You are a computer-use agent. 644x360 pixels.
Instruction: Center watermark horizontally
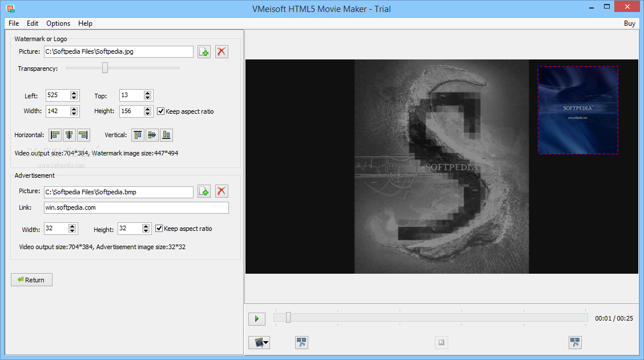(x=69, y=135)
